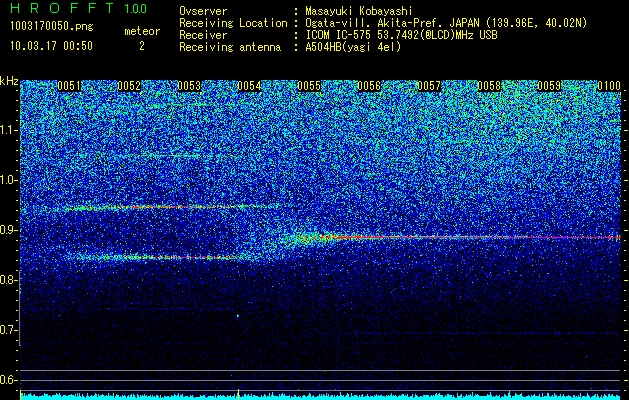The height and width of the screenshot is (400, 629).
Task: Click the meteor count value 2
Action: click(x=142, y=46)
